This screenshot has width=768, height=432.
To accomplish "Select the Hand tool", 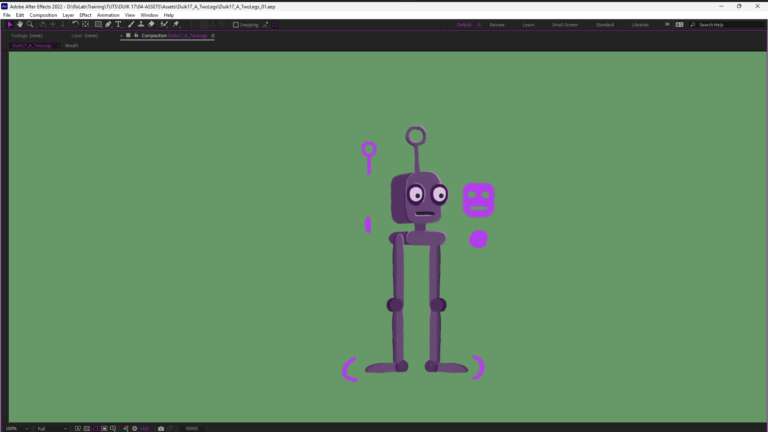I will coord(20,24).
